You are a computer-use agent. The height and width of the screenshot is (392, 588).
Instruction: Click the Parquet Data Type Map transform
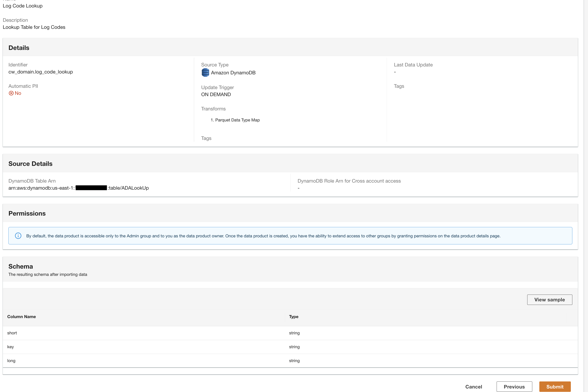click(237, 120)
